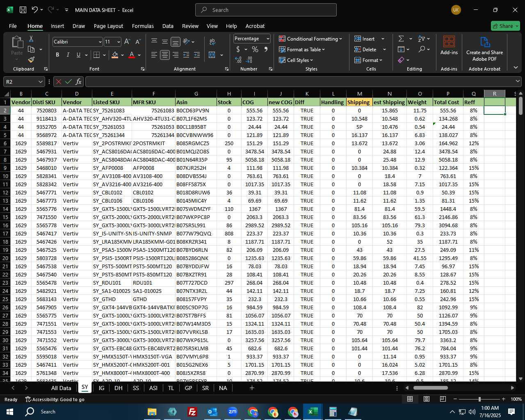Screen dimensions: 525x420
Task: Click the AutoSum sigma icon
Action: tap(401, 39)
